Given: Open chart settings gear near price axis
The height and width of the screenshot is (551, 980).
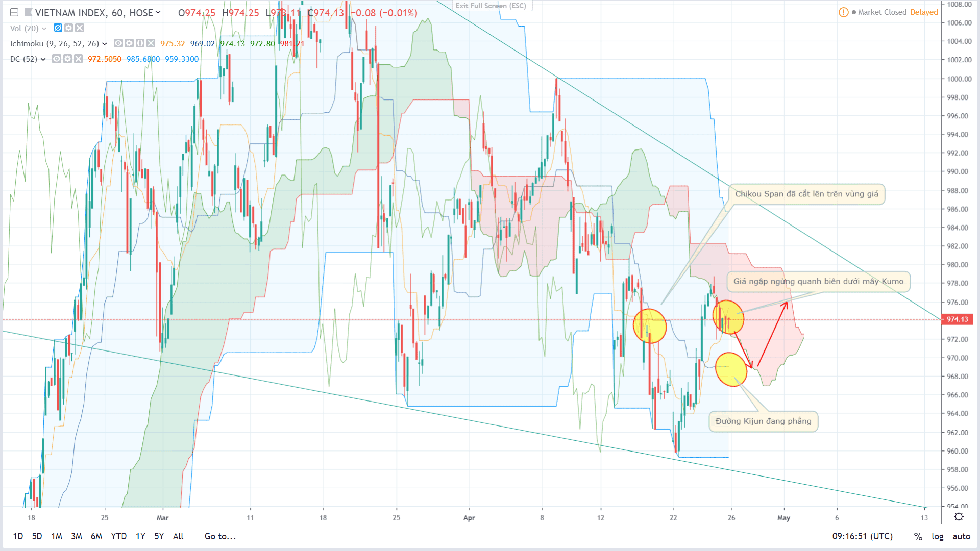Looking at the screenshot, I should pos(959,517).
